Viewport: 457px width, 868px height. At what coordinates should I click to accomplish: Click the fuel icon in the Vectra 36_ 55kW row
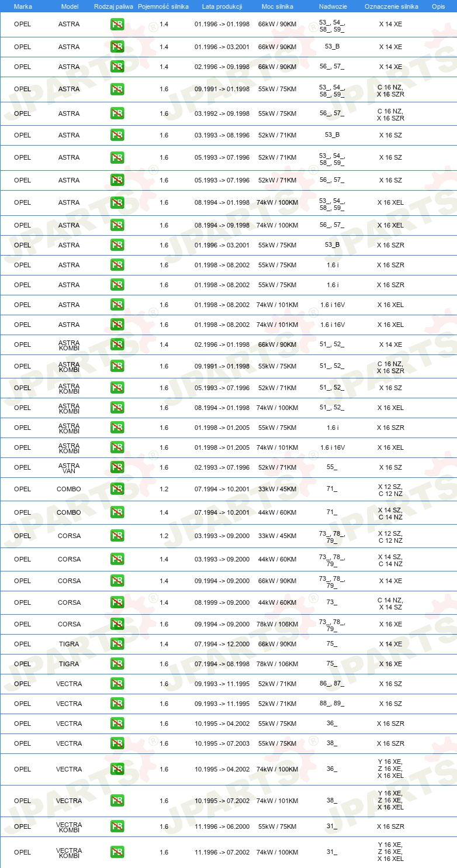[x=117, y=724]
